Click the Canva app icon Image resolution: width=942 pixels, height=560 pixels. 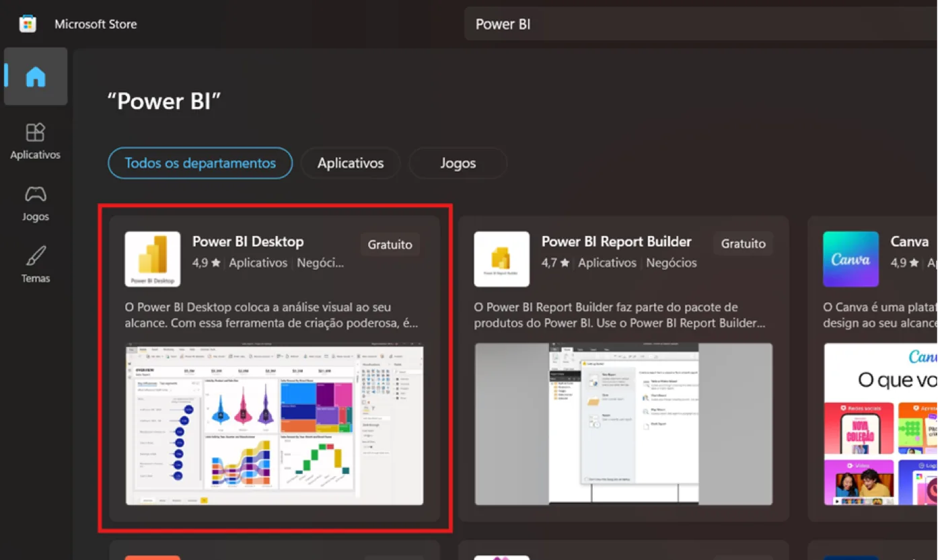pyautogui.click(x=851, y=259)
